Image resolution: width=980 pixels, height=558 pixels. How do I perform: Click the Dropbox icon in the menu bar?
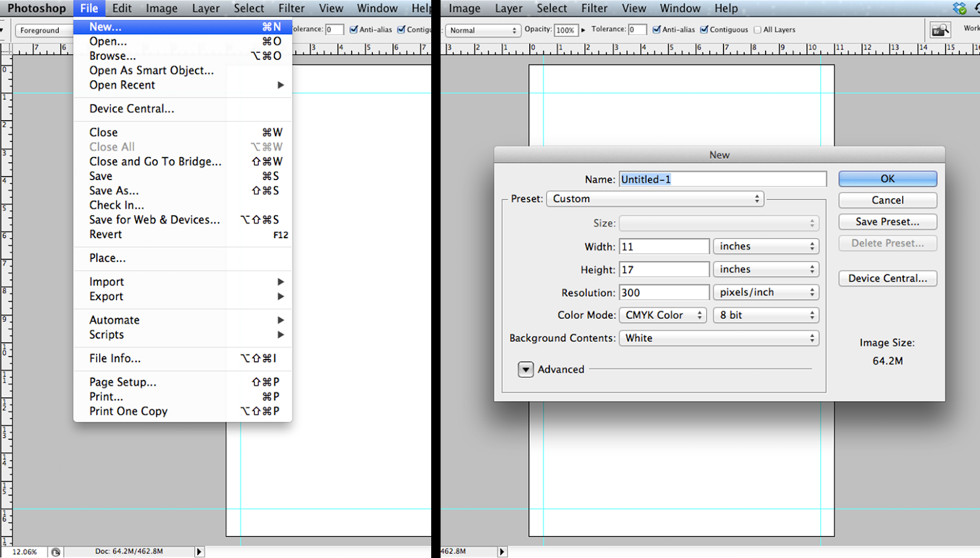tap(959, 8)
